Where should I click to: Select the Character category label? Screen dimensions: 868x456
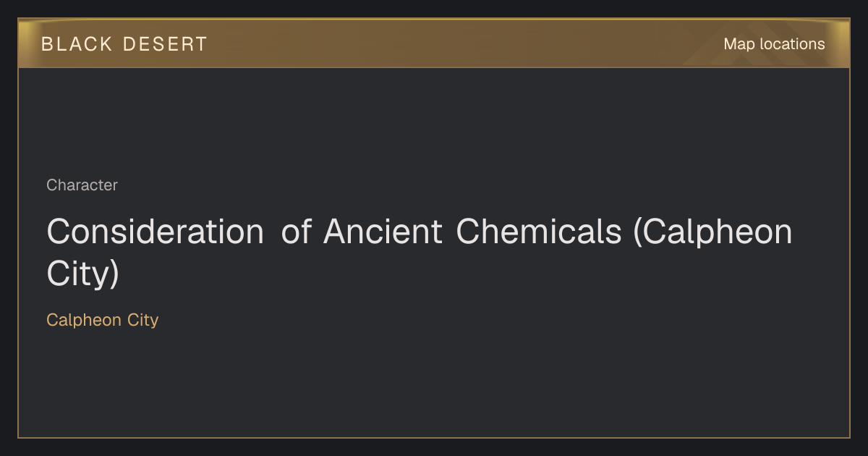82,185
